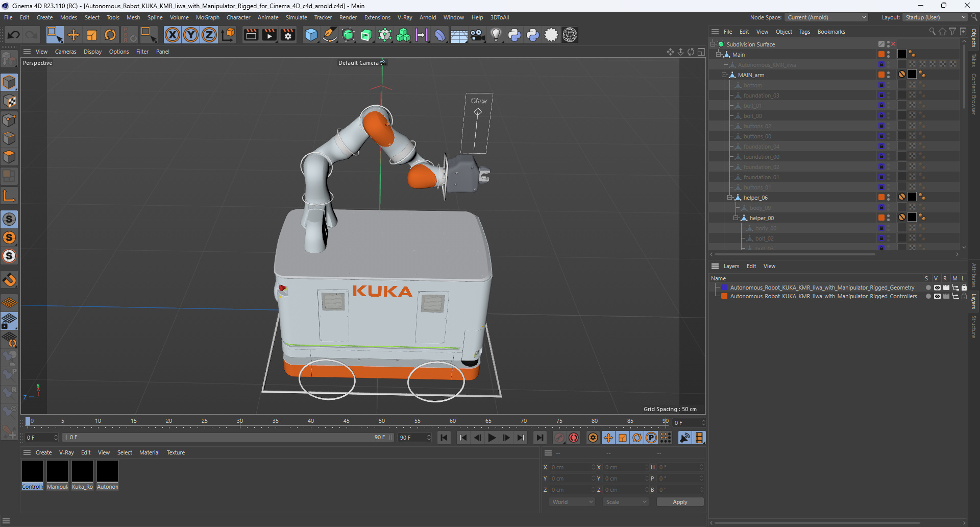This screenshot has height=527, width=980.
Task: Add a Cube primitive object
Action: (x=311, y=35)
